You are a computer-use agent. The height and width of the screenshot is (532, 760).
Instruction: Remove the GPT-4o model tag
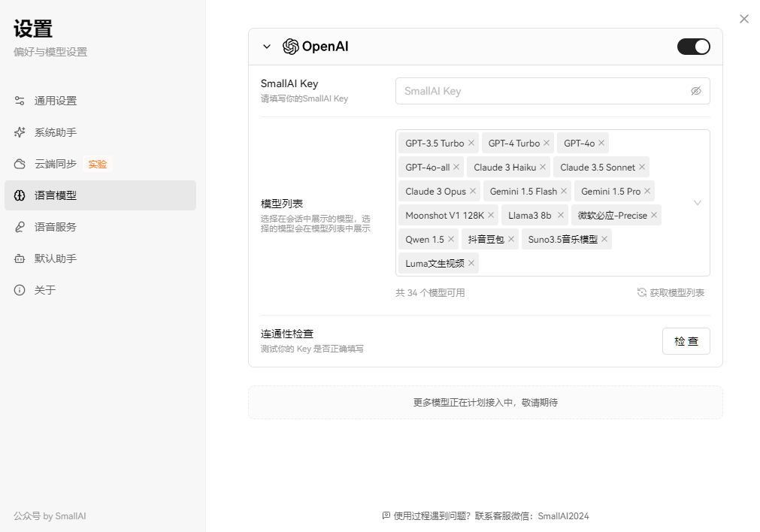click(601, 143)
